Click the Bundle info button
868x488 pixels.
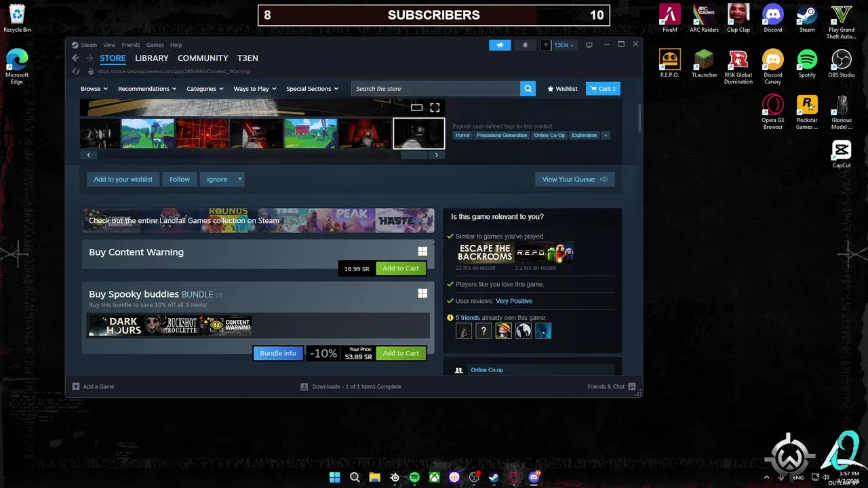[278, 353]
